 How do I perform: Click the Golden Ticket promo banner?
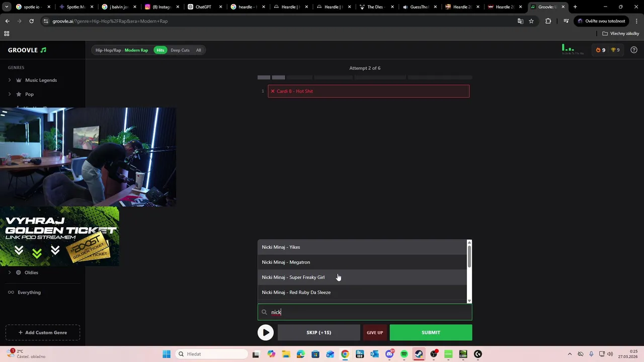coord(59,236)
